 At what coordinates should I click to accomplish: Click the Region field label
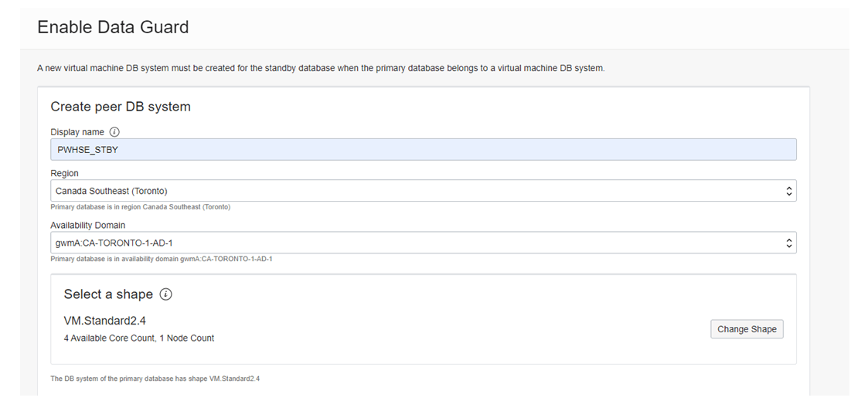(x=64, y=174)
